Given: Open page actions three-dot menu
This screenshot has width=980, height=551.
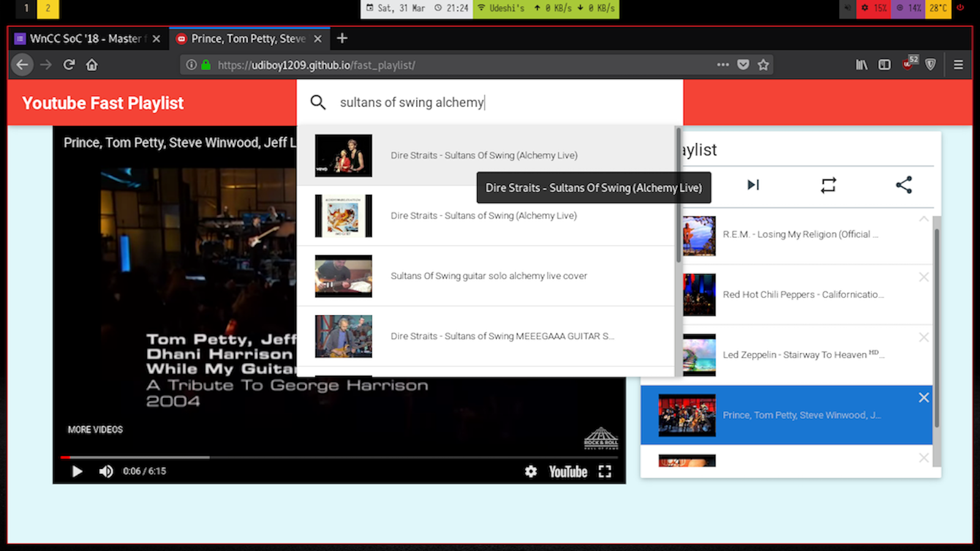Looking at the screenshot, I should click(x=723, y=65).
